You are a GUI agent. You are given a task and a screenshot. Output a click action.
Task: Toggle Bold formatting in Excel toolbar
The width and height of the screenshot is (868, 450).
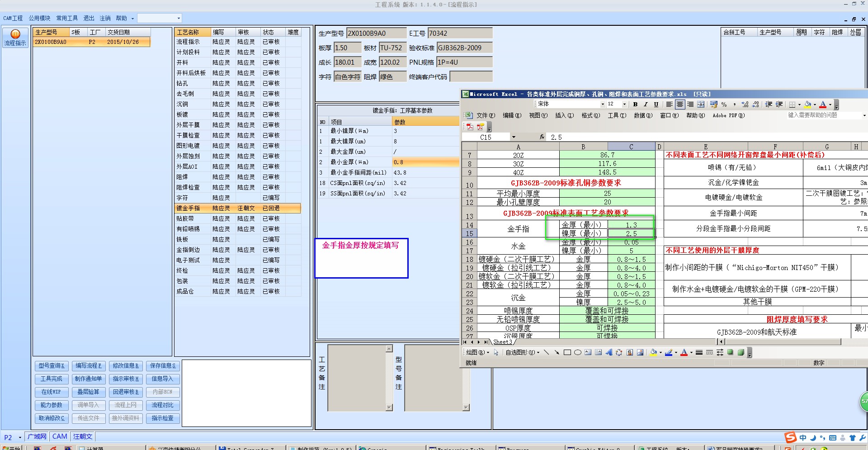point(635,104)
